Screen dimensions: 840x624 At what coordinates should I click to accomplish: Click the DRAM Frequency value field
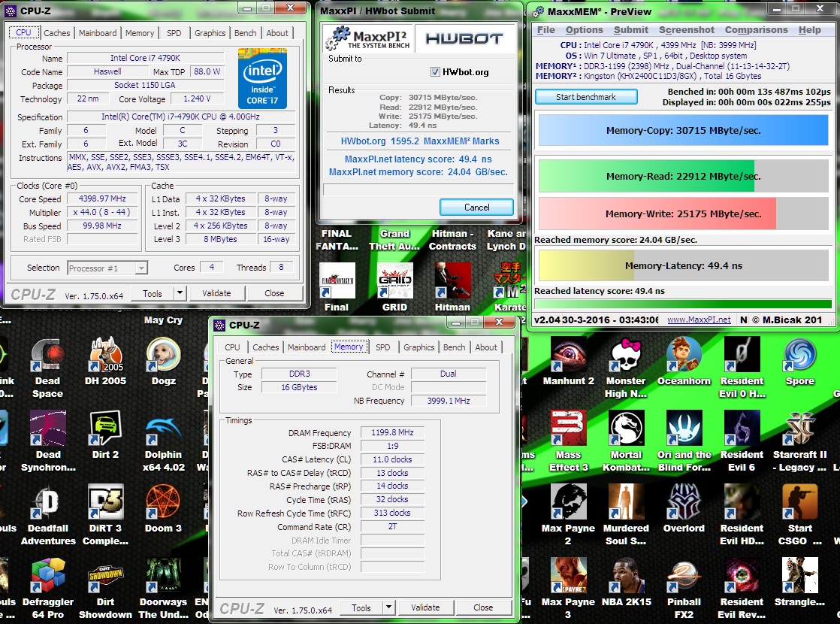(393, 432)
